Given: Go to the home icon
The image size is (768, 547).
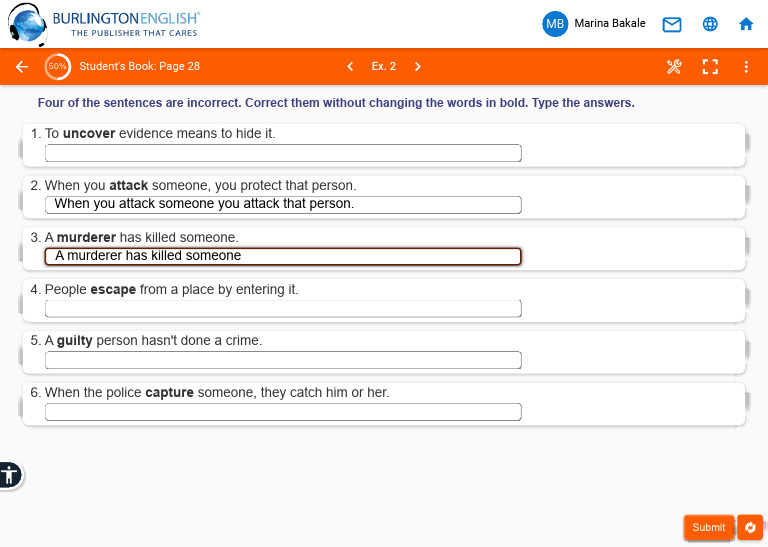Looking at the screenshot, I should 746,24.
